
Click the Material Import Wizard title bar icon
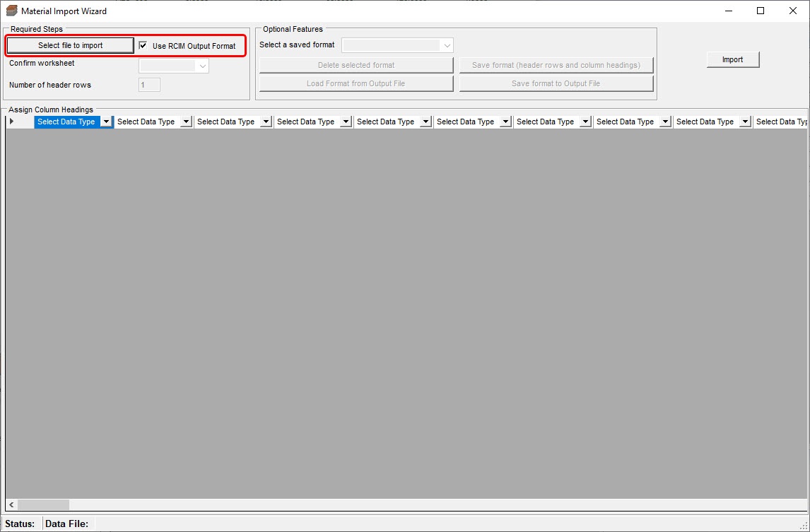[x=10, y=11]
